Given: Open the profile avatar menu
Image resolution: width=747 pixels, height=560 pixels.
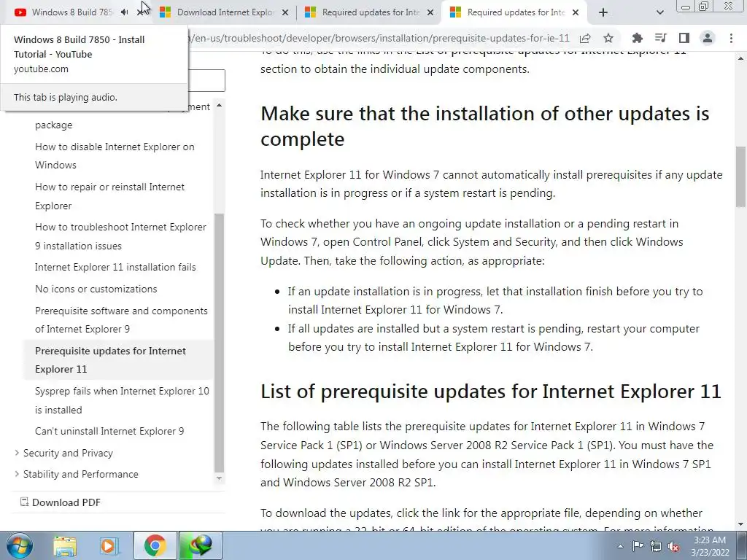Looking at the screenshot, I should [x=708, y=38].
